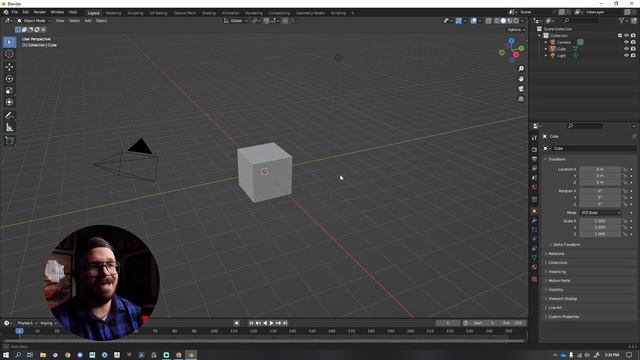Open the Material properties tab
640x360 pixels.
(534, 267)
